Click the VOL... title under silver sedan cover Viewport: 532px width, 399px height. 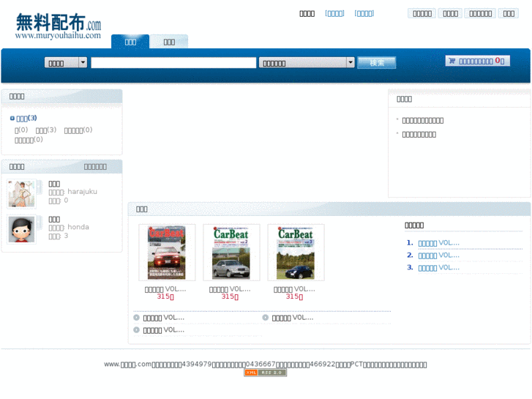click(x=230, y=289)
